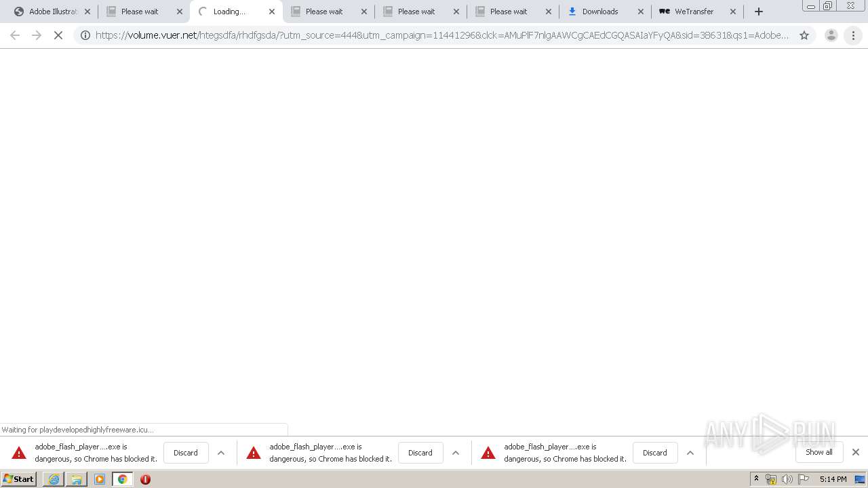Go forward to next page
This screenshot has width=868, height=488.
[x=37, y=35]
